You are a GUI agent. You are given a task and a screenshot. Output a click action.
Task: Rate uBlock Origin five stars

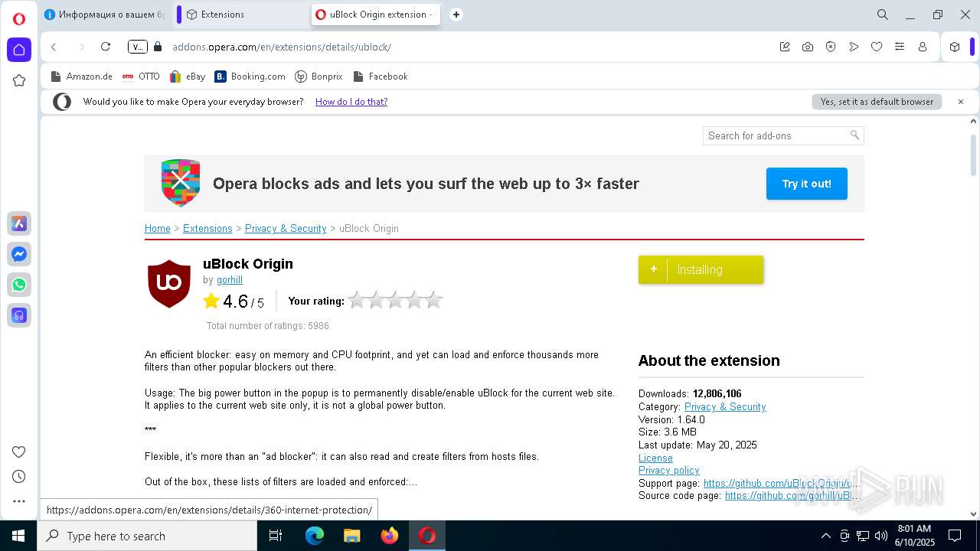pyautogui.click(x=433, y=300)
